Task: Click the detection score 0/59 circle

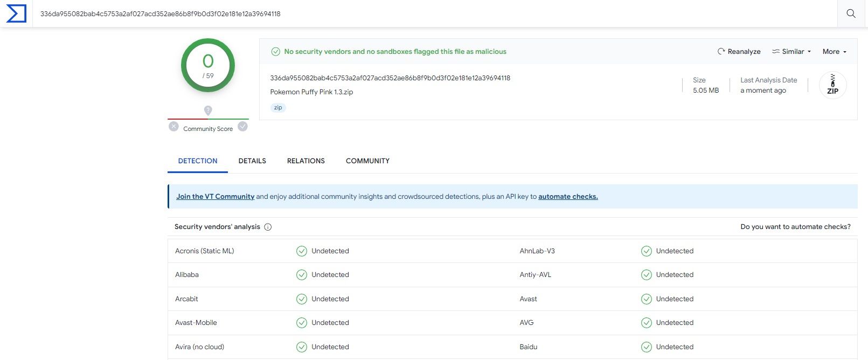Action: [x=208, y=65]
